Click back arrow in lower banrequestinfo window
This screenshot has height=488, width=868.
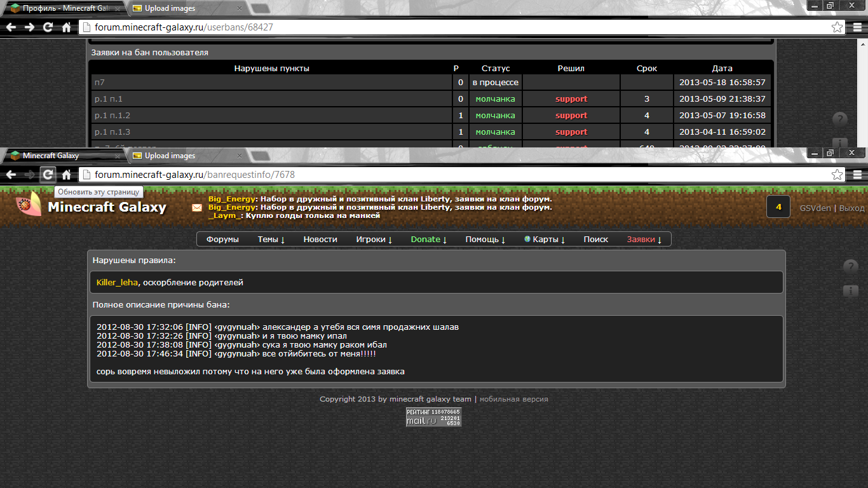click(11, 174)
